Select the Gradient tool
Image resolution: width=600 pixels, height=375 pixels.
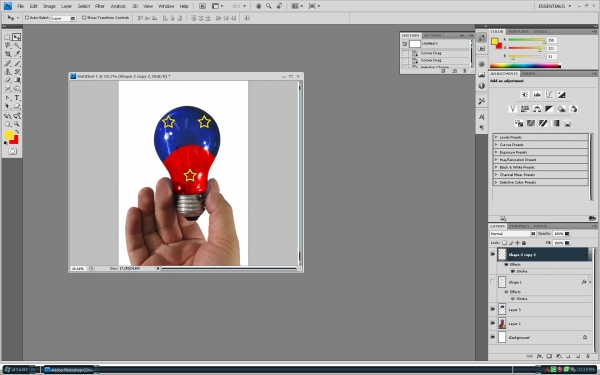click(x=16, y=80)
